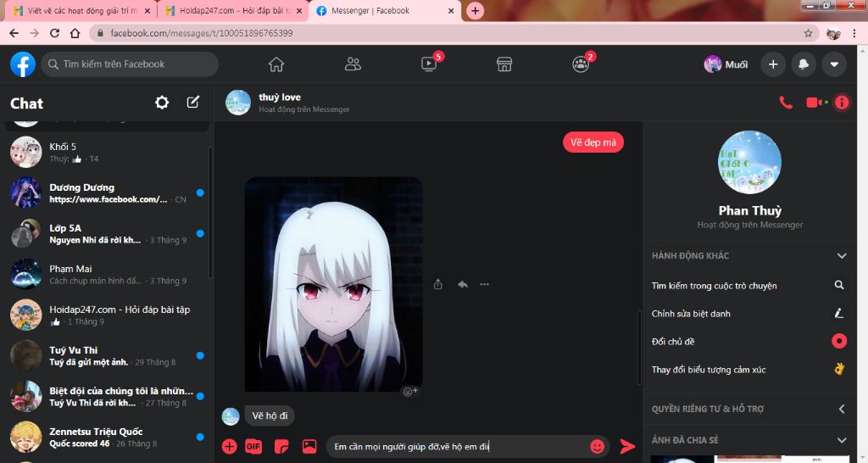The width and height of the screenshot is (868, 463).
Task: Reload the page
Action: 54,33
